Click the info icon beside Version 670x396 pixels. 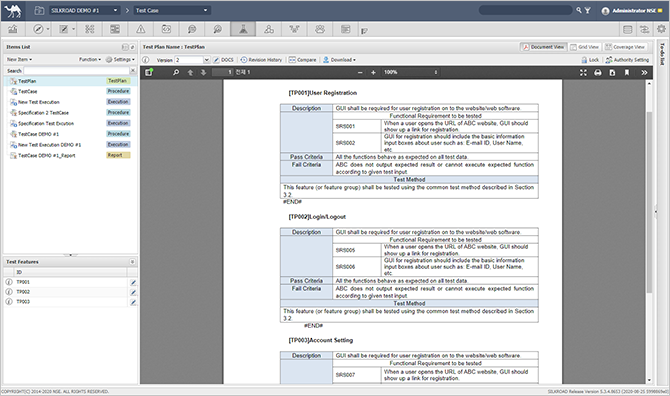click(146, 60)
